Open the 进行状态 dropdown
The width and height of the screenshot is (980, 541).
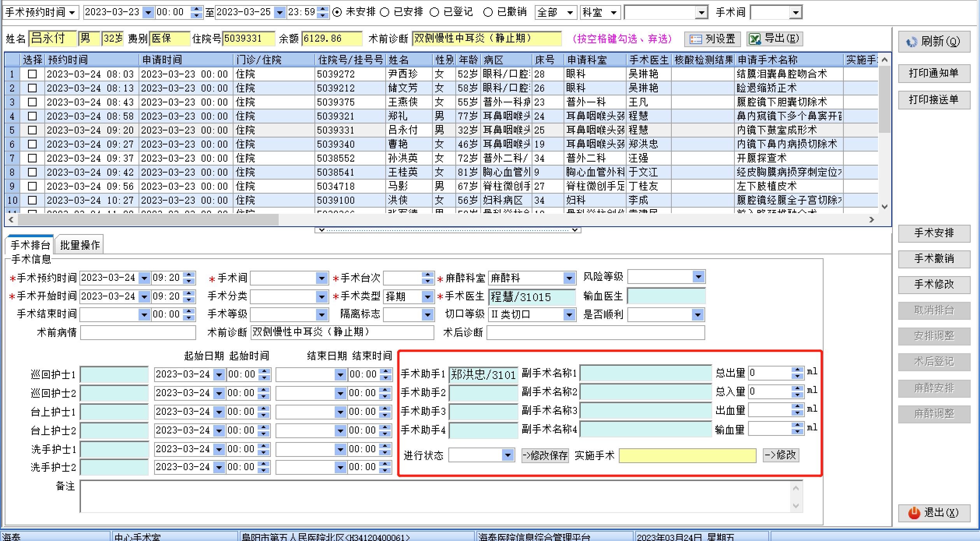[507, 455]
